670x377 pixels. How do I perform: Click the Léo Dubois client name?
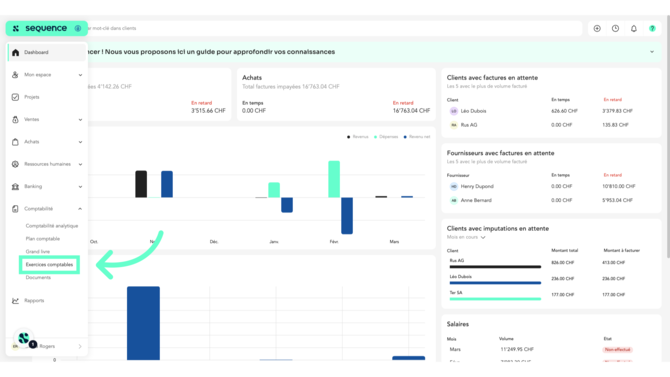point(473,111)
